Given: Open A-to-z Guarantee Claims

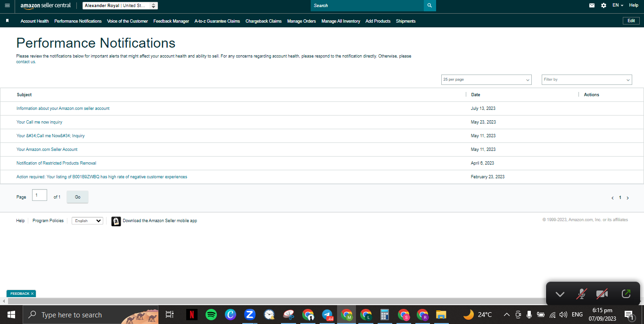Looking at the screenshot, I should tap(217, 21).
